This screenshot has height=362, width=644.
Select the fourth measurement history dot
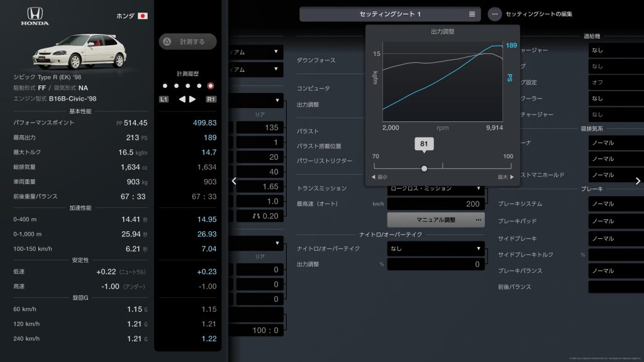(199, 85)
